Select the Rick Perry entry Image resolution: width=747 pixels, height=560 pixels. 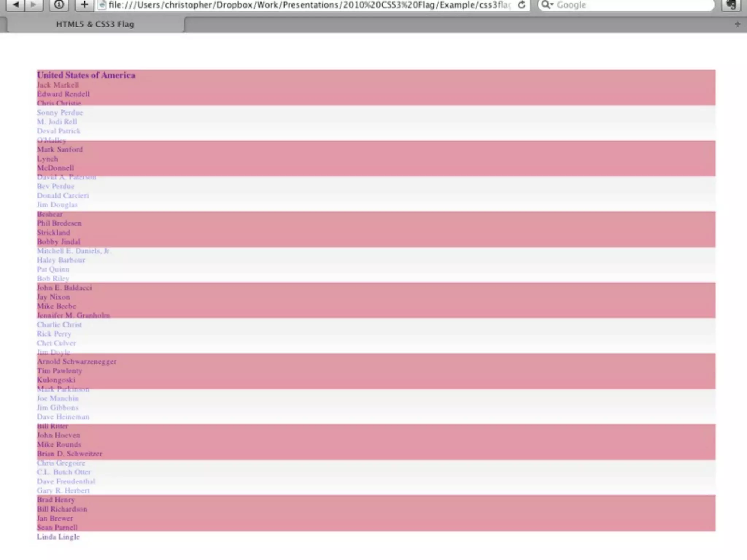(x=54, y=334)
